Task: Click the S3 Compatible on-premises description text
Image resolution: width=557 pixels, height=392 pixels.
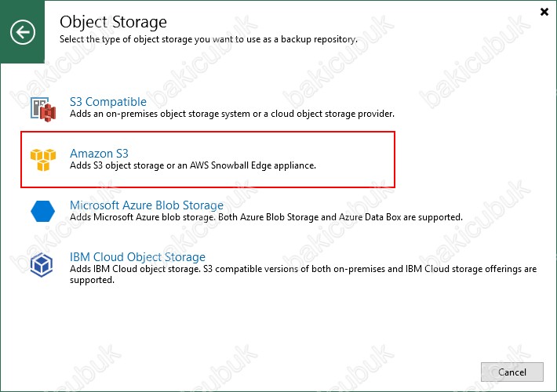Action: click(x=231, y=114)
